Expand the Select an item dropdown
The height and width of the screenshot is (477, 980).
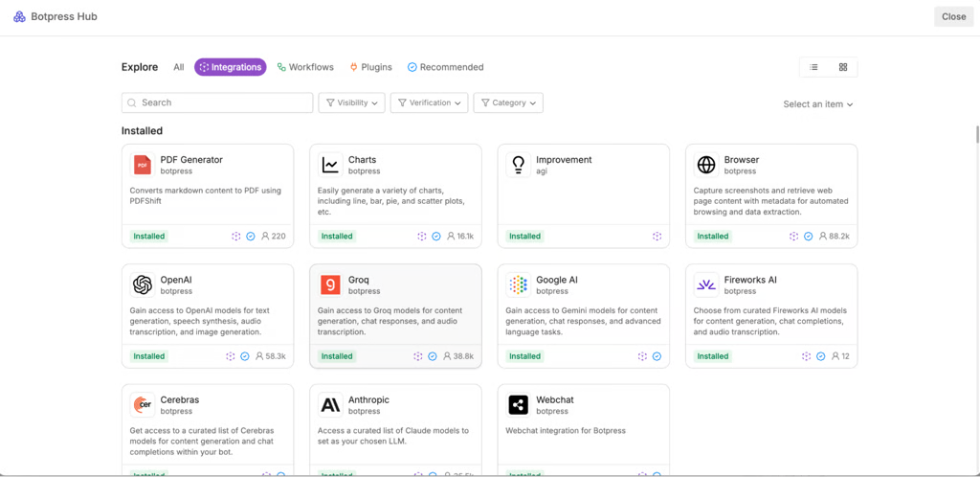[x=818, y=104]
